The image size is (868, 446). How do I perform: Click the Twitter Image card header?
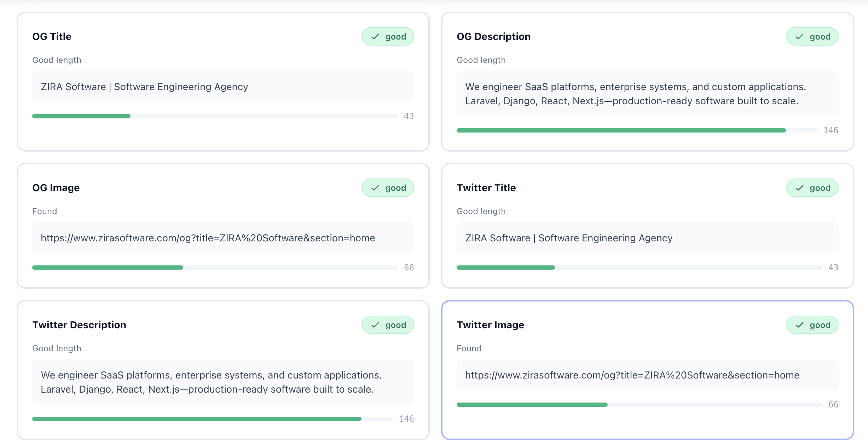point(490,324)
